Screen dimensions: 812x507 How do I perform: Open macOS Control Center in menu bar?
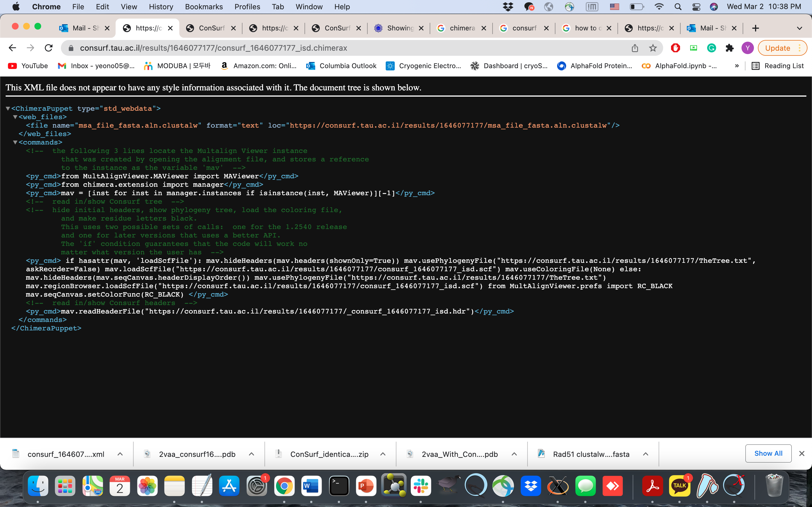(696, 7)
